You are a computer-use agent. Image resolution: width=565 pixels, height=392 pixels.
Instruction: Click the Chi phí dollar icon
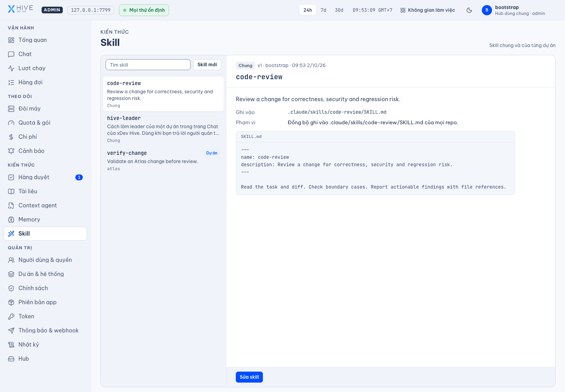point(11,137)
